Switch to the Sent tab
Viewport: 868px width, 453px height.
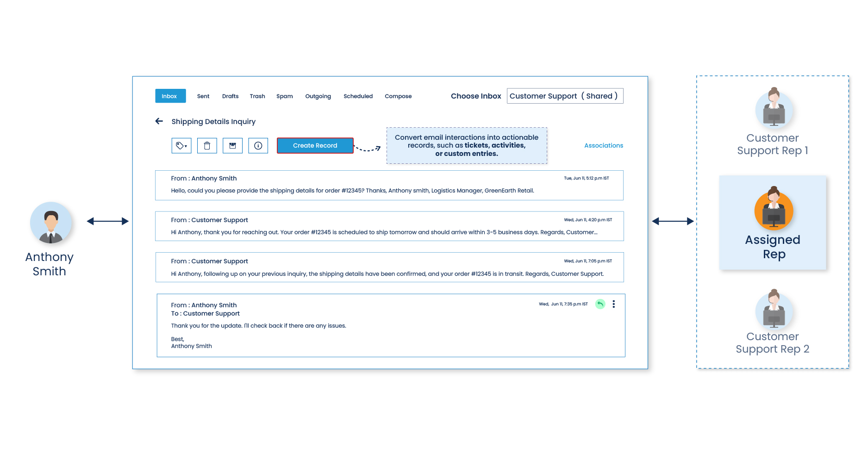203,96
